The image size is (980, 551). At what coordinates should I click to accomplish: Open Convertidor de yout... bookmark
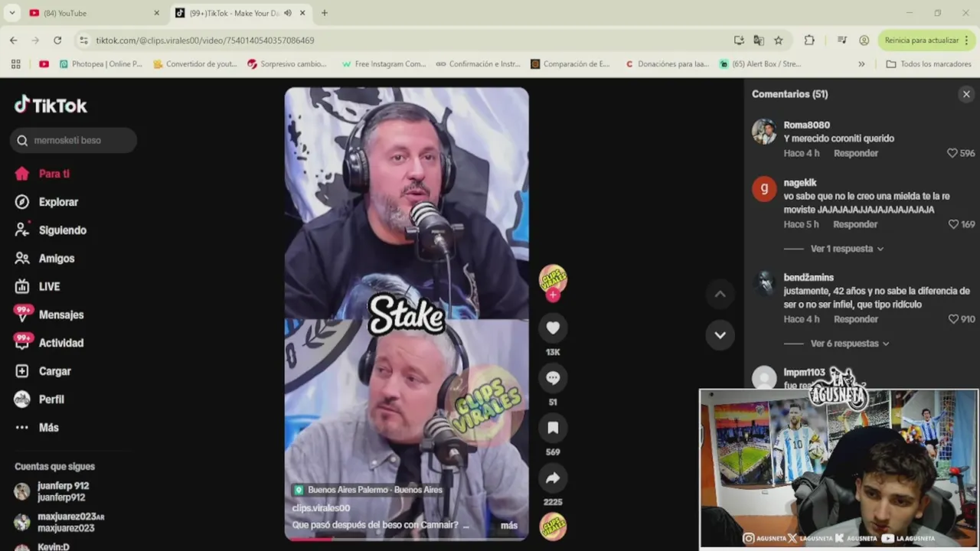tap(195, 64)
